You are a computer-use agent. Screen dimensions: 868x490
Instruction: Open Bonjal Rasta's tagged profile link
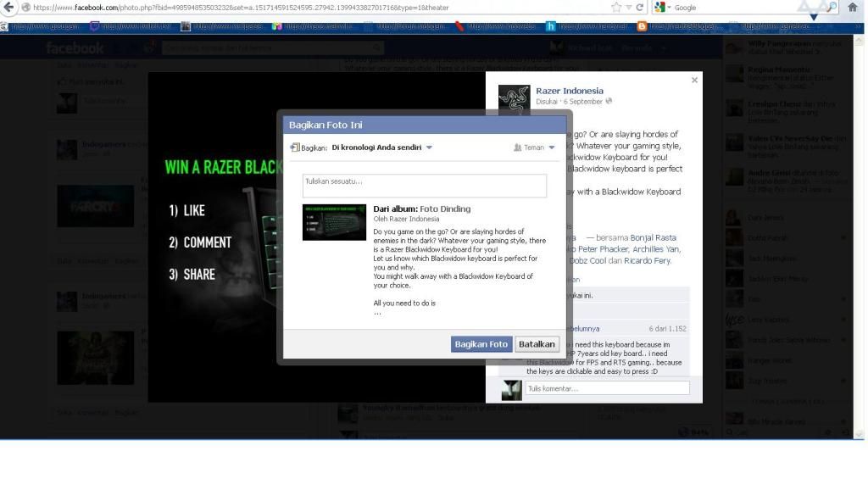(x=654, y=237)
